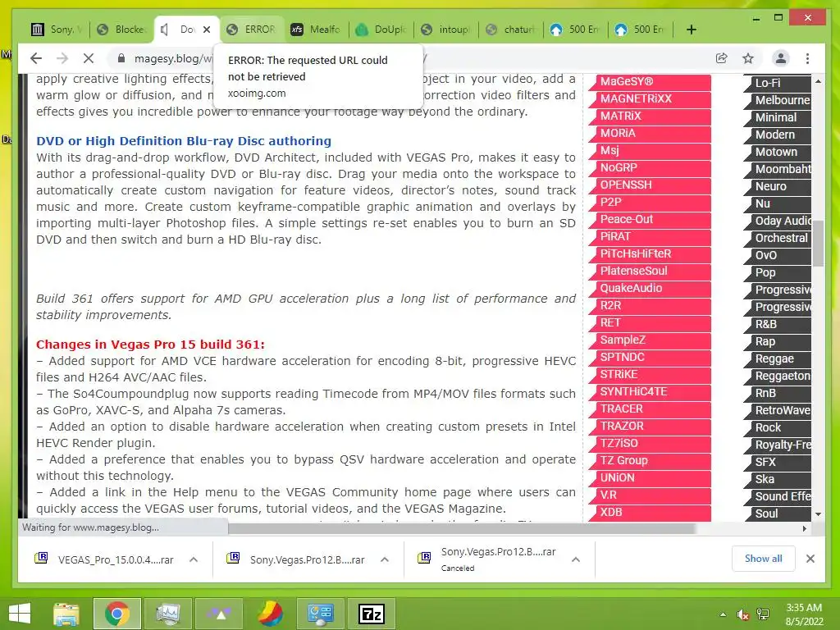Open the OPENSSH group link
Screen dimensions: 840x630
coord(651,185)
